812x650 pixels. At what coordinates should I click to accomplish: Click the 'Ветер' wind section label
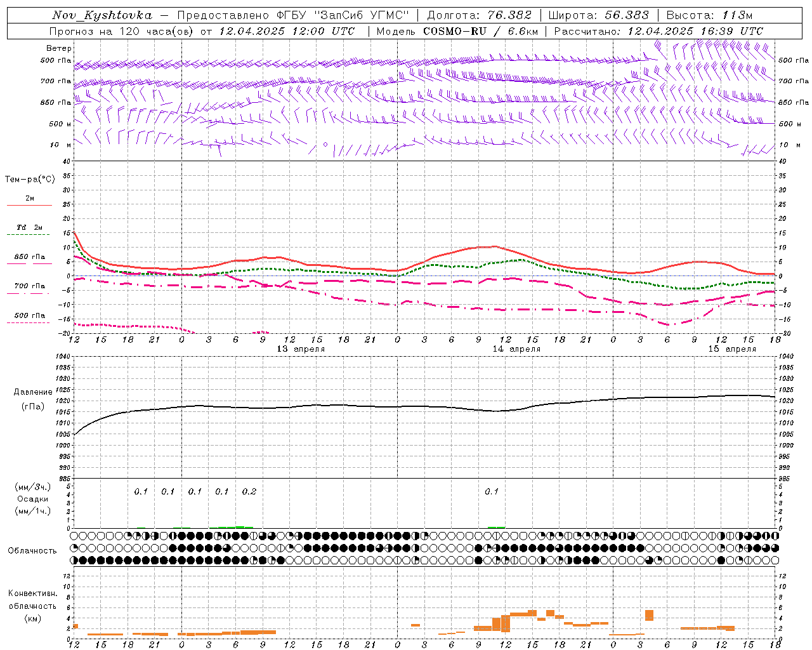tap(59, 48)
